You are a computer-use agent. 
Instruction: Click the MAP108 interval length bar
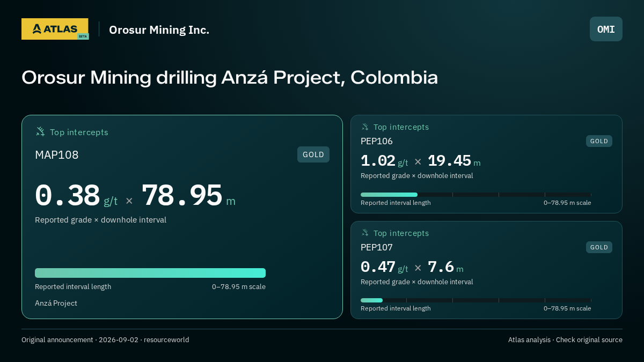click(x=150, y=273)
